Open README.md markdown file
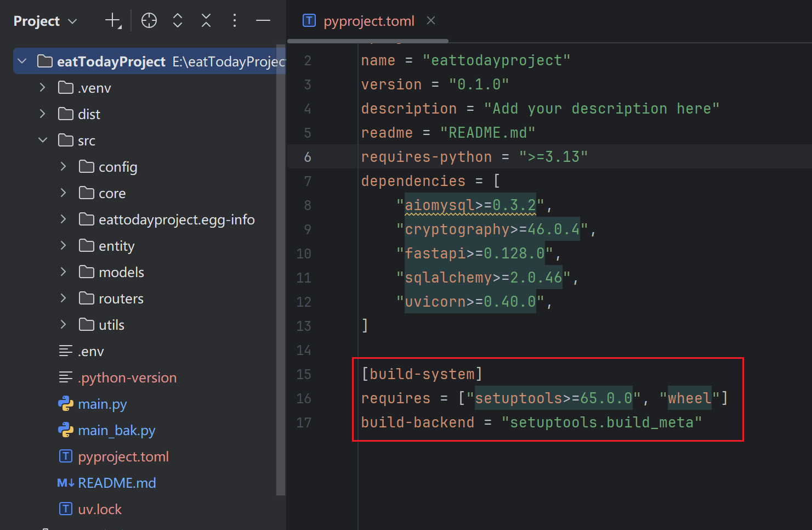The image size is (812, 530). tap(116, 483)
